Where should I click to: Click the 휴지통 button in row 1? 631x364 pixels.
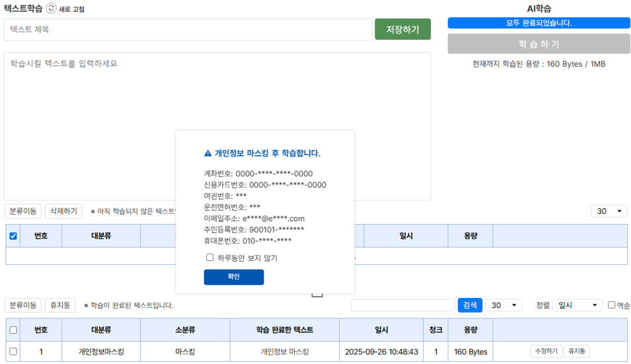[x=577, y=351]
